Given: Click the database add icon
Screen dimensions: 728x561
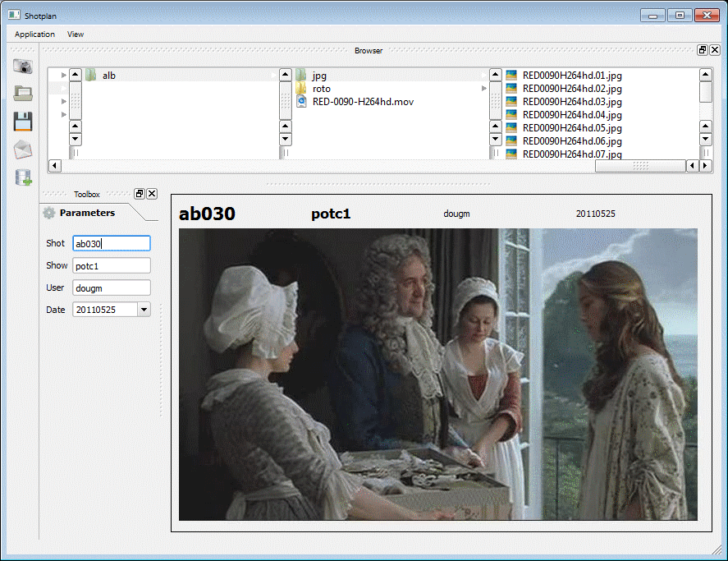Looking at the screenshot, I should coord(23,177).
